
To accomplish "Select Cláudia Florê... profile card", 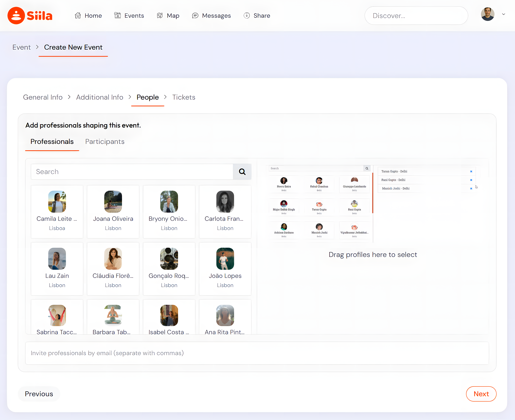I will click(113, 269).
